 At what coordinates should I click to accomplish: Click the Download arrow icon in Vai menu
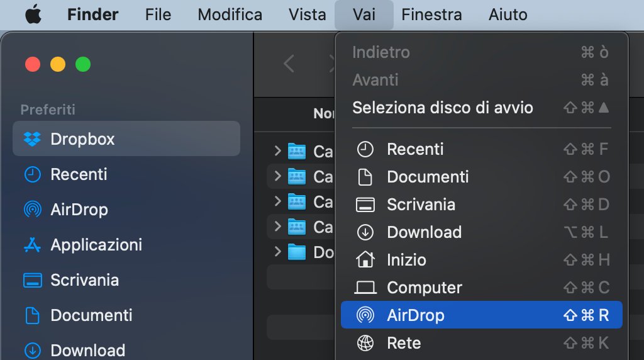click(365, 232)
